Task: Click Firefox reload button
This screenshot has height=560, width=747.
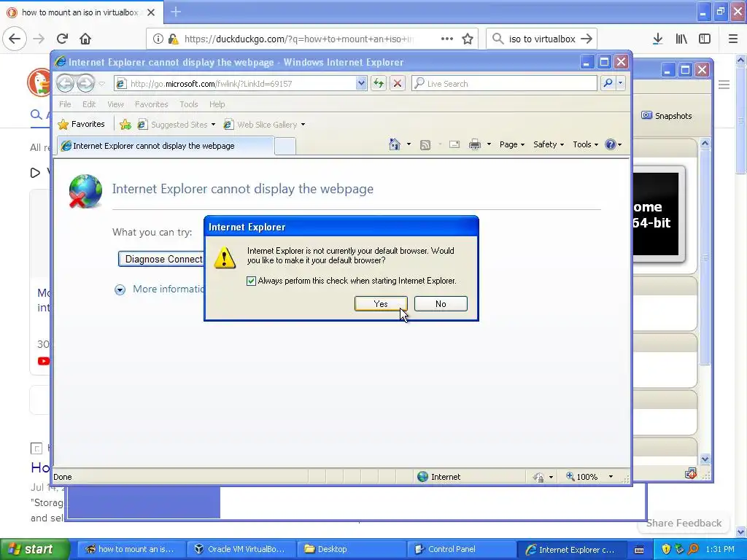Action: (x=63, y=39)
